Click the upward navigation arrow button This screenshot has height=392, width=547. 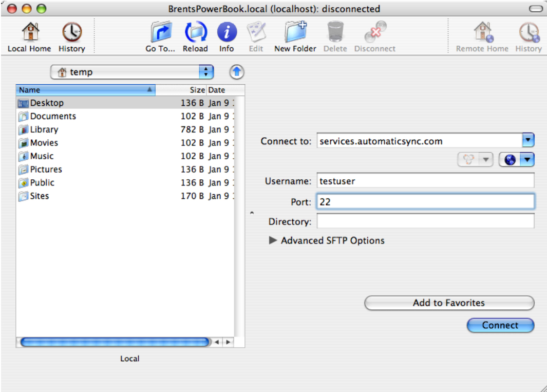[236, 72]
